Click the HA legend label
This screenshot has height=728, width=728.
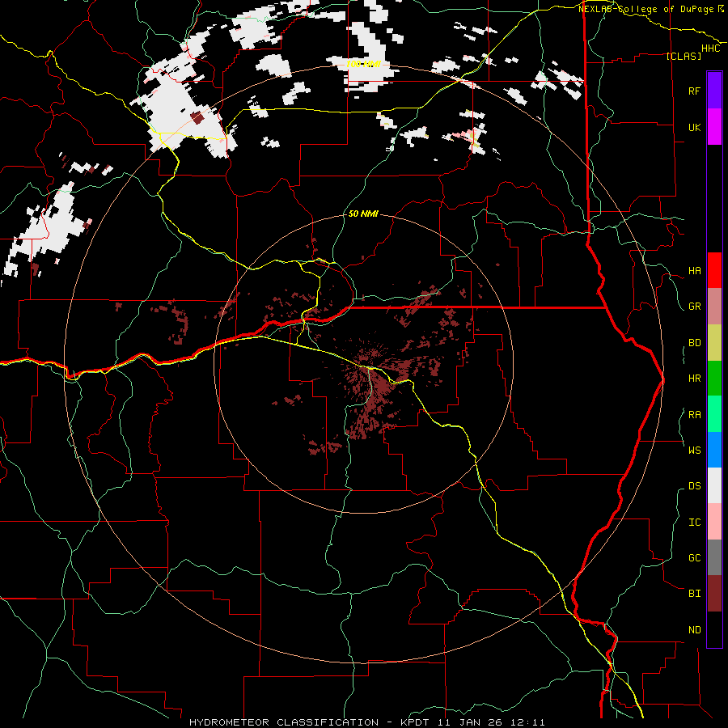(694, 270)
